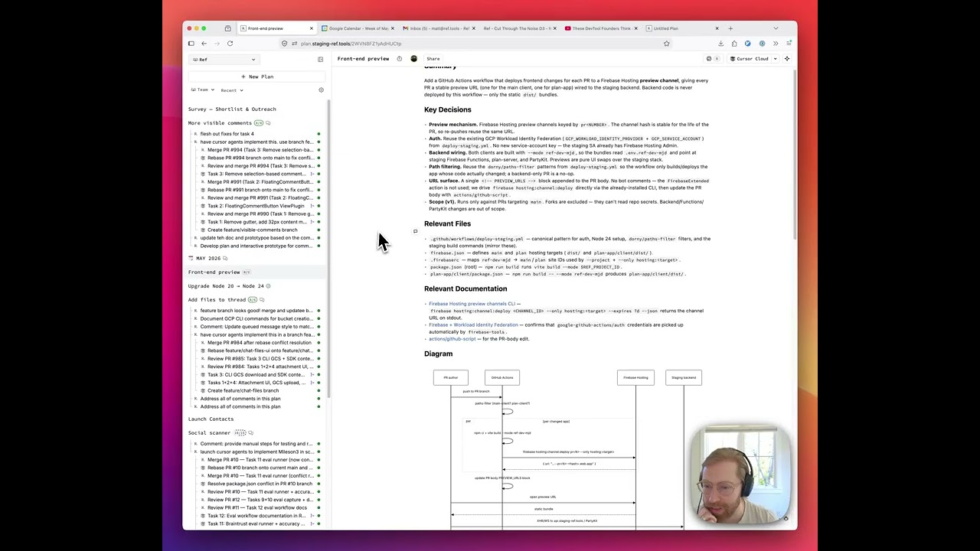Open comment icon beside MAY 2026
Screen dimensions: 980x551
coord(224,259)
